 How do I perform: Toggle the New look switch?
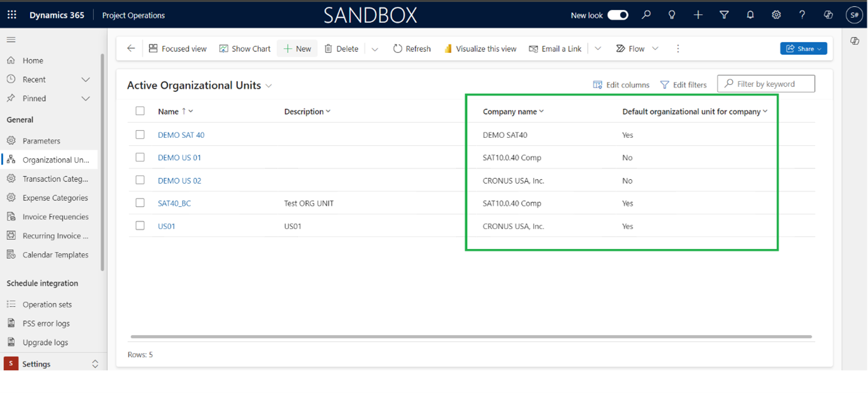click(617, 15)
